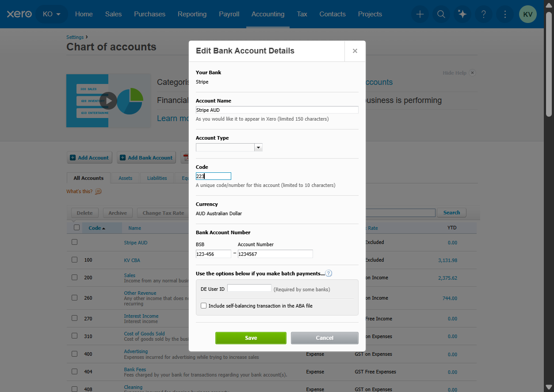Viewport: 554px width, 392px height.
Task: Open the KV CBA account link
Action: (x=132, y=260)
